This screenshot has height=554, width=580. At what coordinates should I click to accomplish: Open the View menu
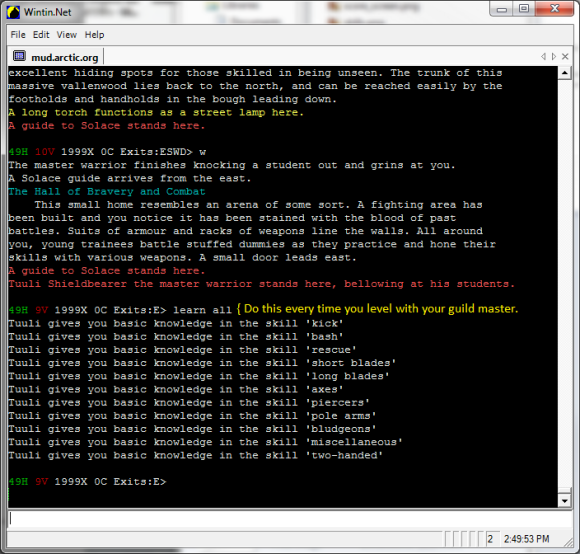[x=67, y=35]
